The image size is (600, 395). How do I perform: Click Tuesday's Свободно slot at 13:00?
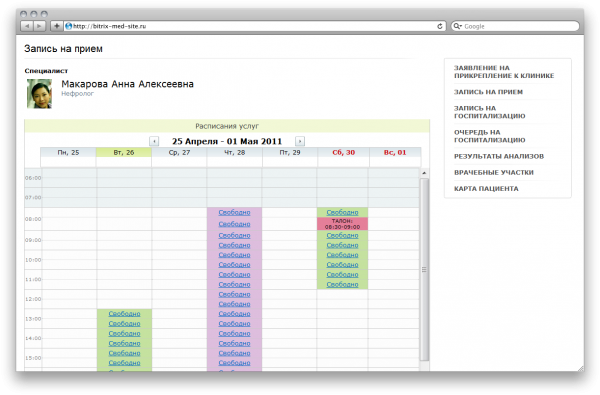(124, 313)
